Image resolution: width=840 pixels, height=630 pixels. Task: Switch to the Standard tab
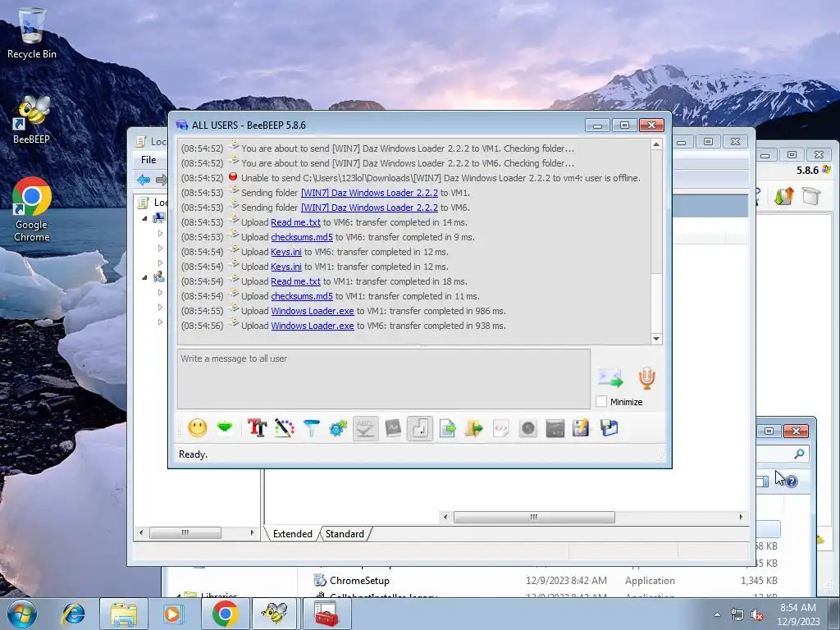click(x=345, y=534)
